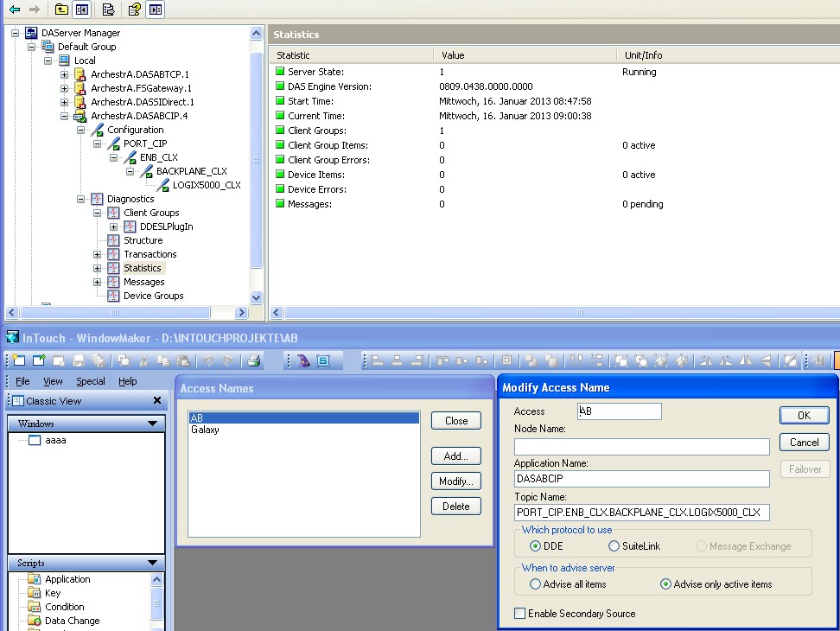Click the Topic Name input field
Screen dimensions: 840x631
coord(641,513)
